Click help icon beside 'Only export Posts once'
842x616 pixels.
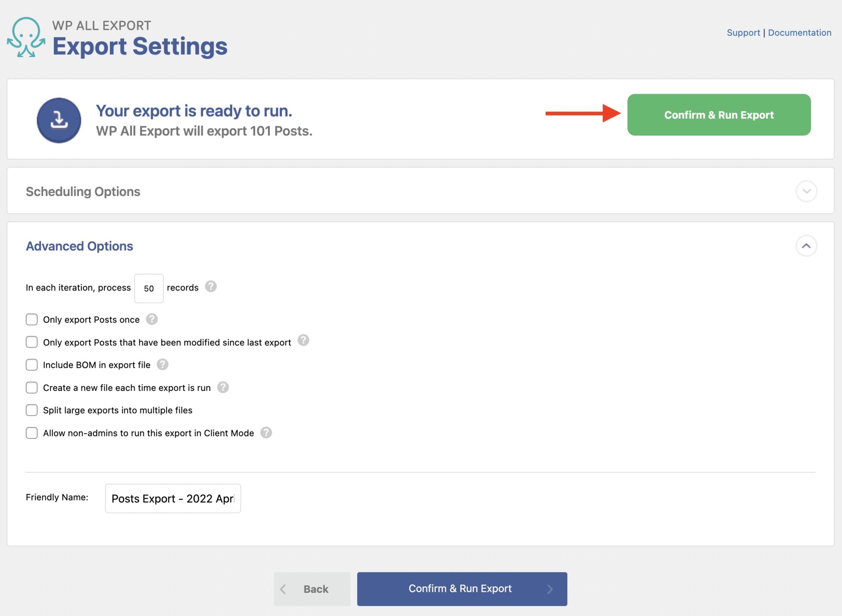click(x=152, y=319)
